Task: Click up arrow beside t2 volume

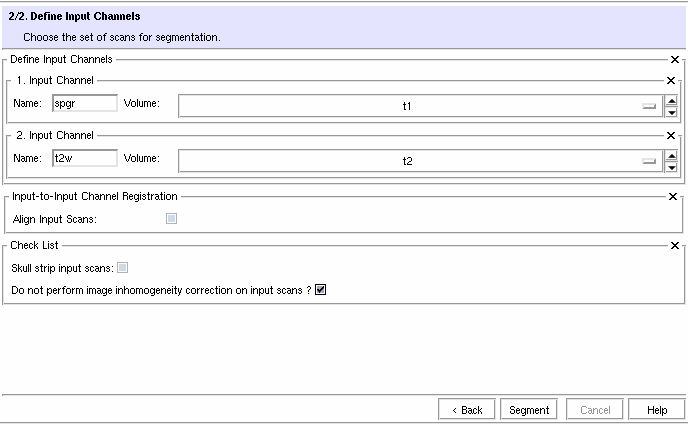Action: [x=671, y=155]
